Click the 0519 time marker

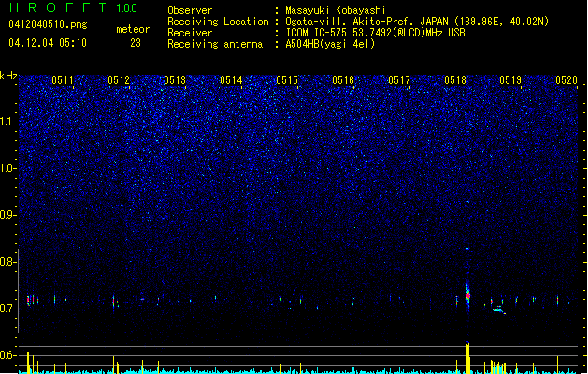tap(510, 80)
